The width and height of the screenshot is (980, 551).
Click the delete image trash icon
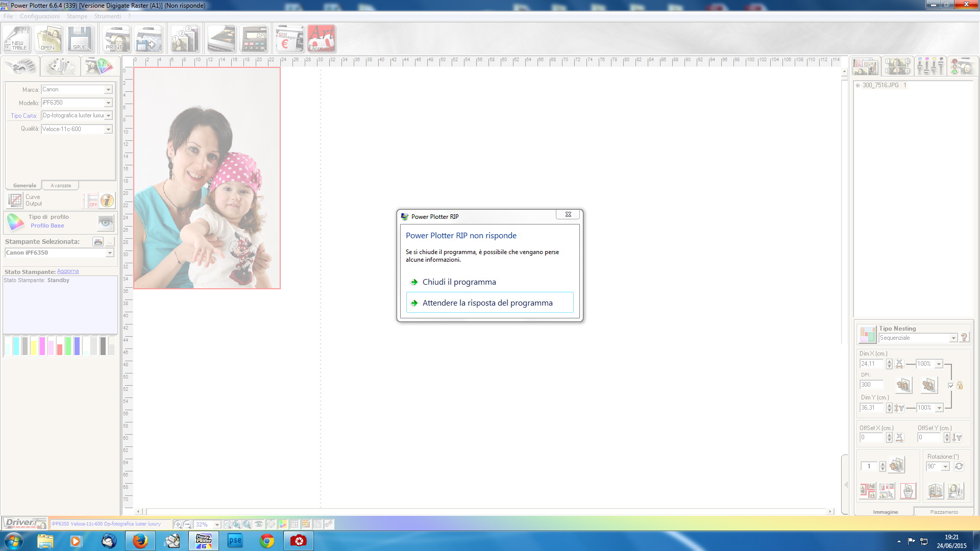(908, 491)
